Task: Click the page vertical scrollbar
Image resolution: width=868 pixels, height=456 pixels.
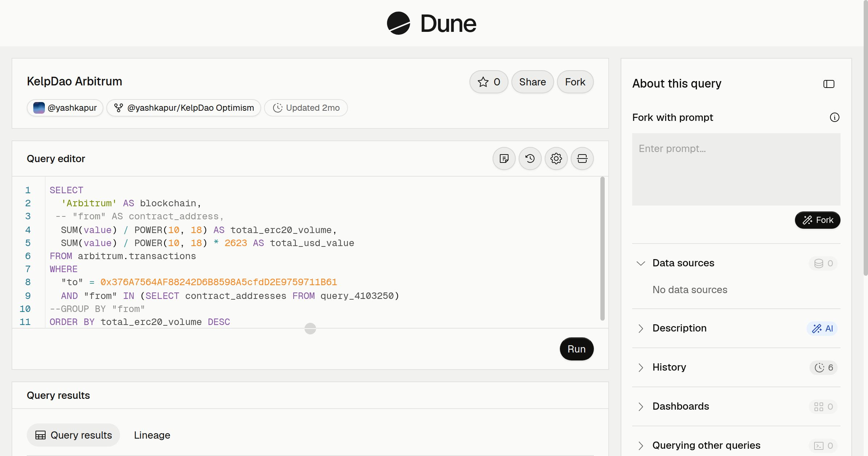Action: point(865,138)
